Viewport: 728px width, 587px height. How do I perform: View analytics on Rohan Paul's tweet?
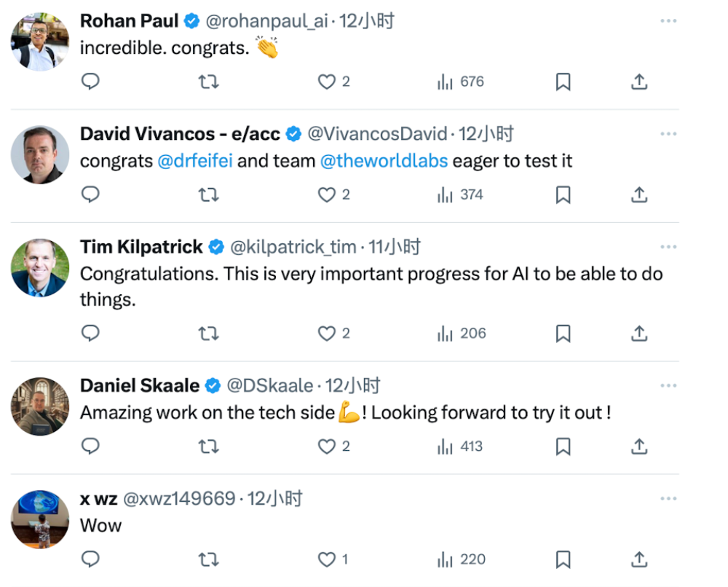point(460,82)
